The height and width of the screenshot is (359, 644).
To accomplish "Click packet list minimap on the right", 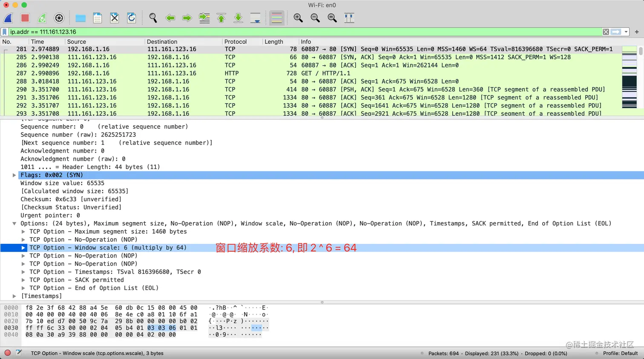I will 629,77.
